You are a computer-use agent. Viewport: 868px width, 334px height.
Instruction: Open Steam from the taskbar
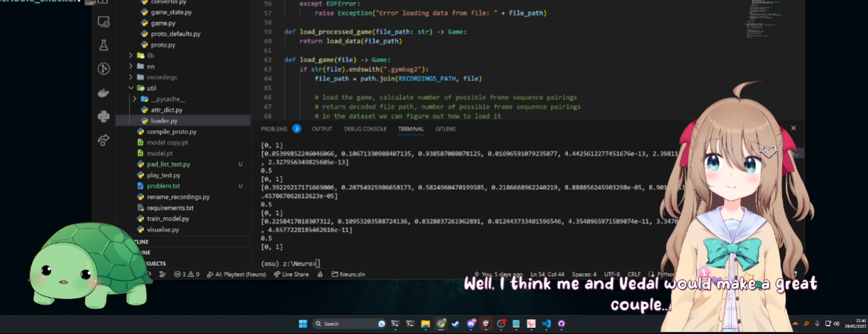point(456,324)
